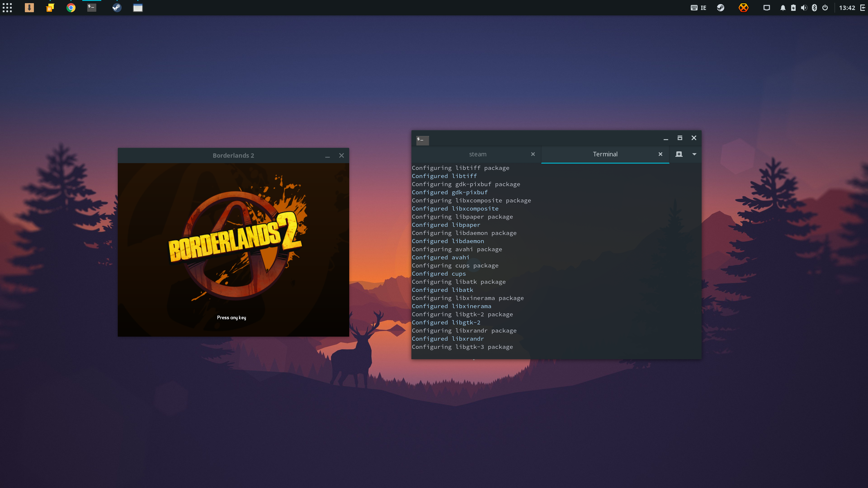Click 'Configuring libxcomposite package' line
The height and width of the screenshot is (488, 868).
(471, 200)
